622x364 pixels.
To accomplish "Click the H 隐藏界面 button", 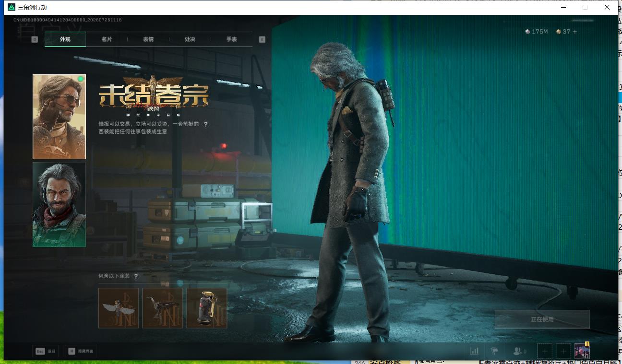I will 81,351.
